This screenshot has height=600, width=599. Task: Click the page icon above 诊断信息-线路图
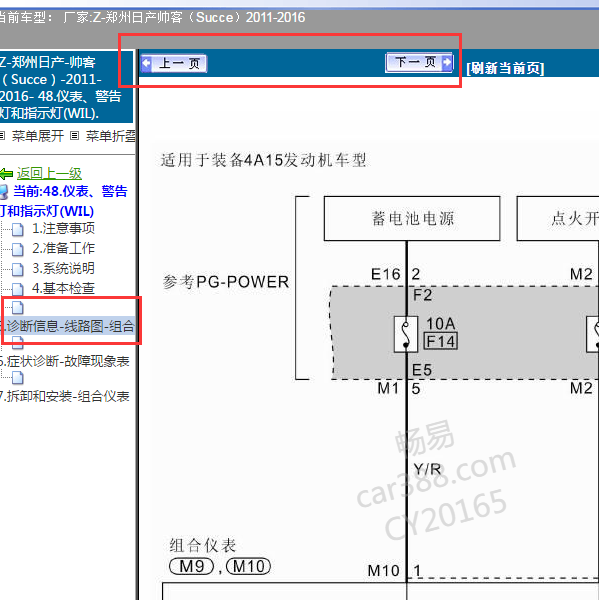[x=18, y=307]
